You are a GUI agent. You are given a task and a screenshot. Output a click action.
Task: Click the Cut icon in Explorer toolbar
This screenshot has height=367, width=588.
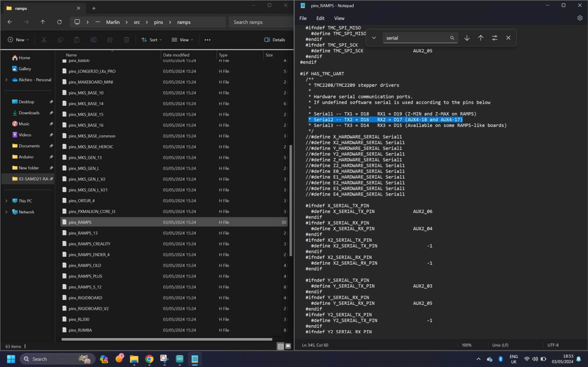(x=44, y=40)
